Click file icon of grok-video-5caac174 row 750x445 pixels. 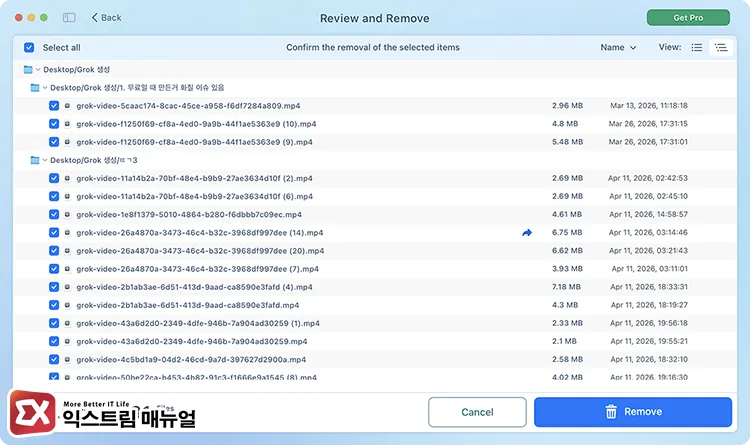[67, 106]
